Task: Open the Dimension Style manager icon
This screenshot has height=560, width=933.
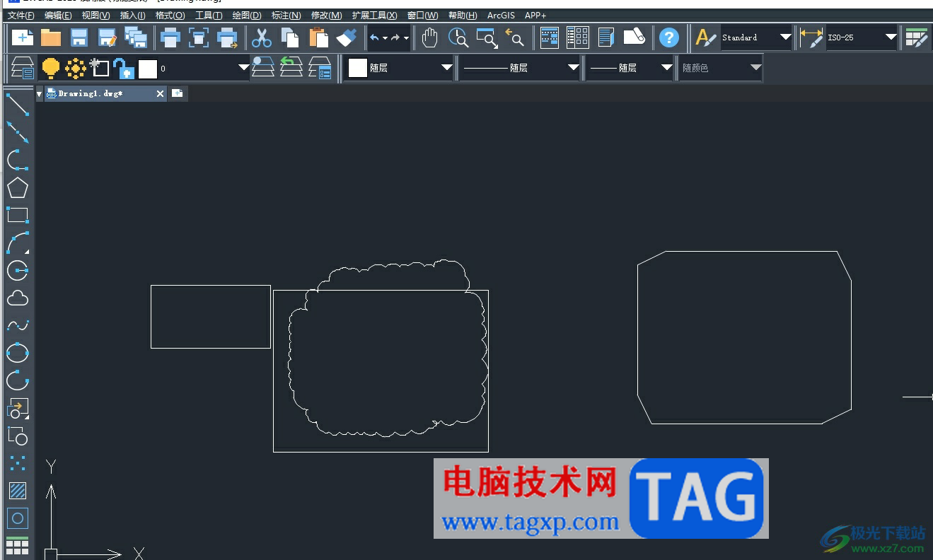Action: (811, 37)
